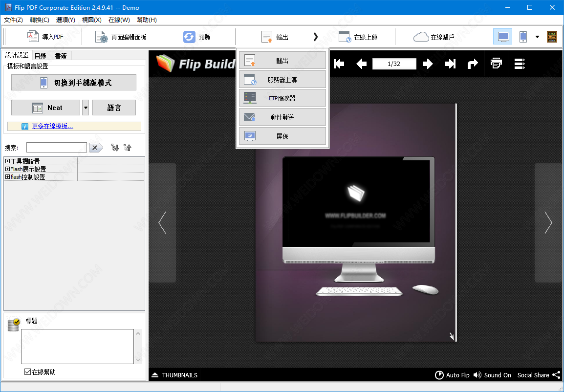Viewport: 564px width, 392px height.
Task: Open the more options list icon
Action: click(x=520, y=64)
